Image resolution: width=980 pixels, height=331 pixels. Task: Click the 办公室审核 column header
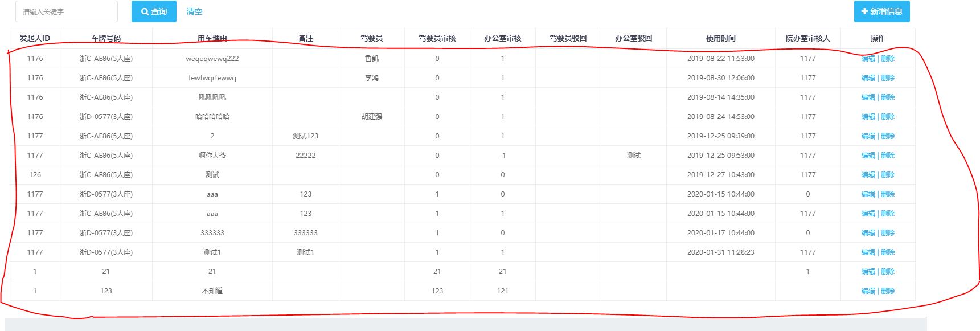coord(502,38)
